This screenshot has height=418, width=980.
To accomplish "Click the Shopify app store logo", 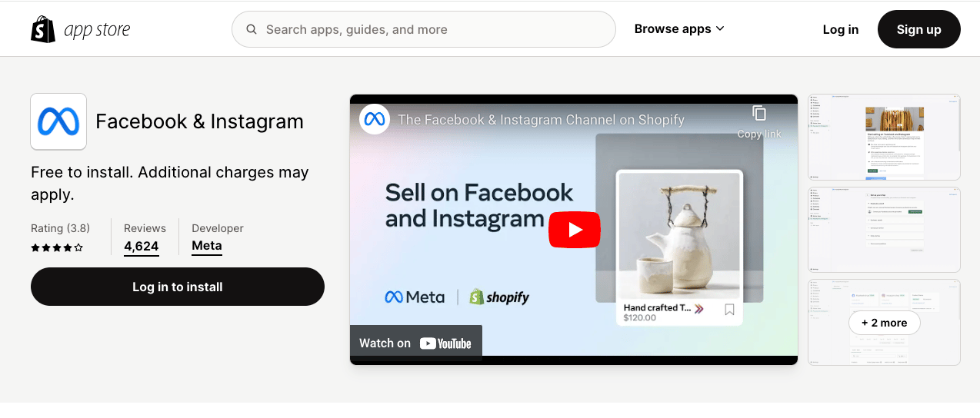I will click(x=81, y=30).
